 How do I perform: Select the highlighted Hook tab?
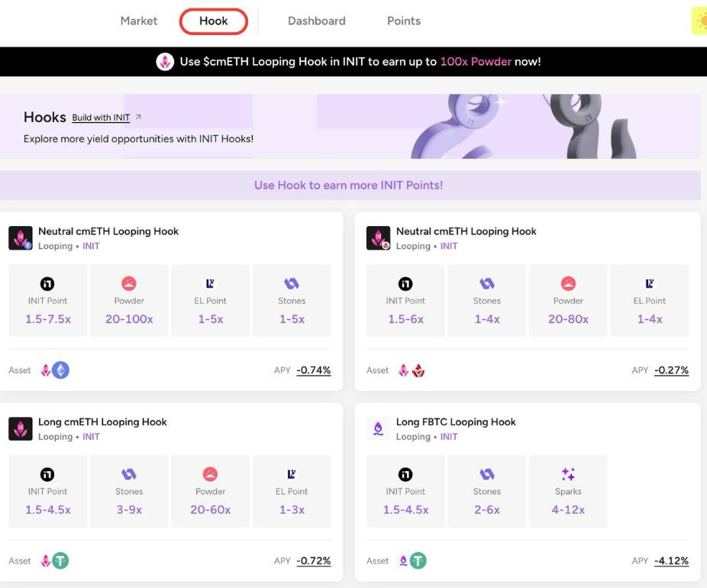[x=214, y=21]
